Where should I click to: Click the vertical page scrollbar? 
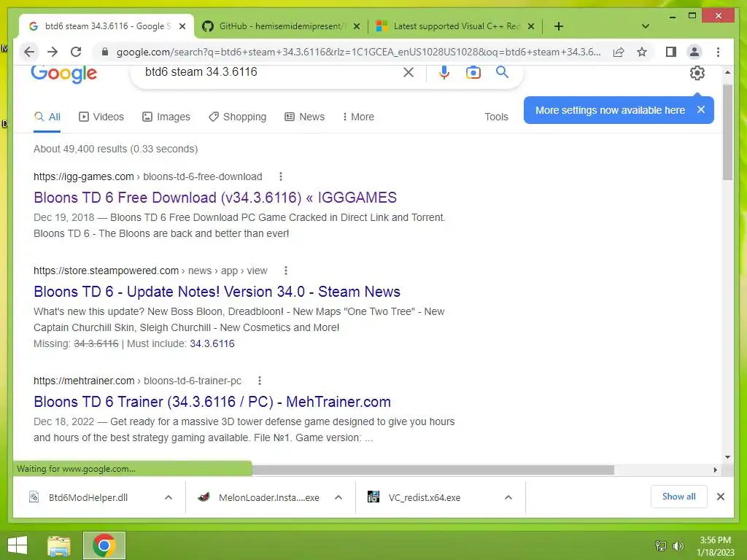point(727,133)
